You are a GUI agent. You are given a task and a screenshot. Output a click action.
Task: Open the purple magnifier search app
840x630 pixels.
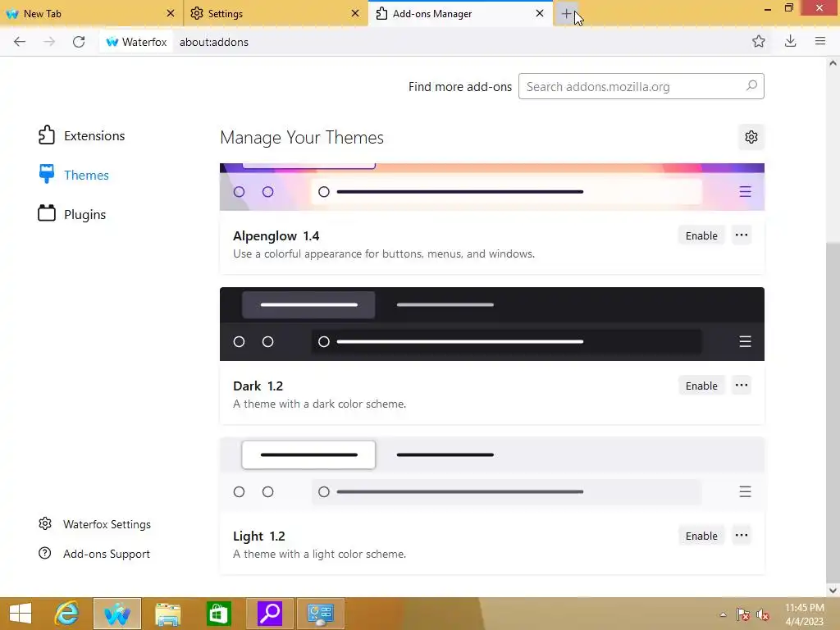(269, 614)
